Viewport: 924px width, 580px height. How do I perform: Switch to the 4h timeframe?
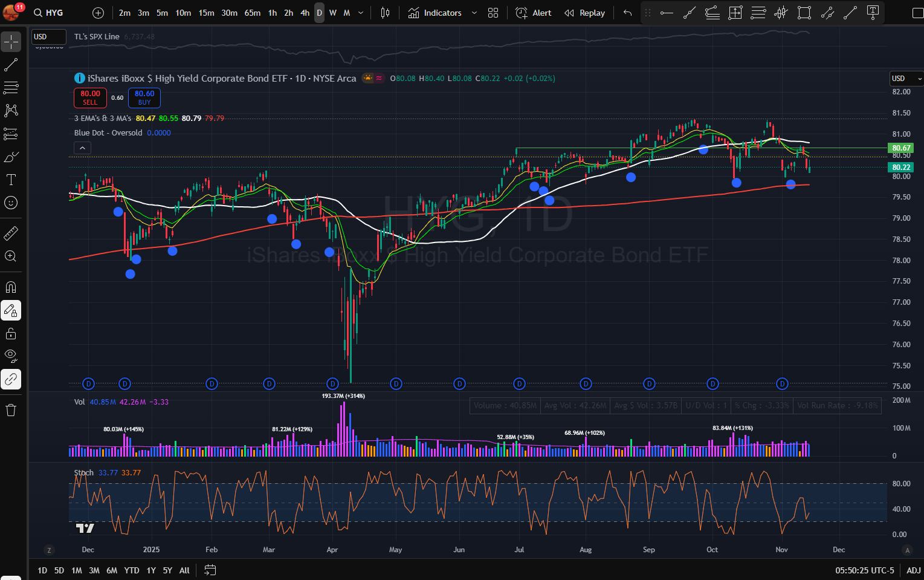click(x=305, y=13)
